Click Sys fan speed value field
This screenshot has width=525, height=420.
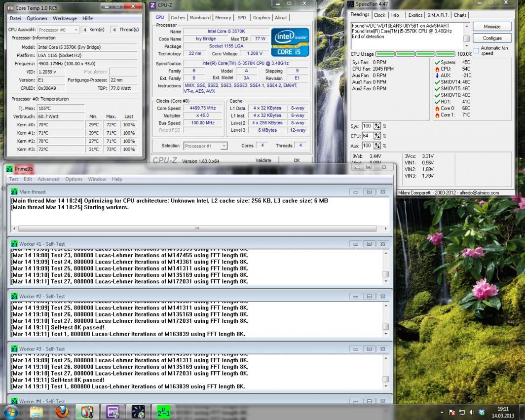[368, 126]
